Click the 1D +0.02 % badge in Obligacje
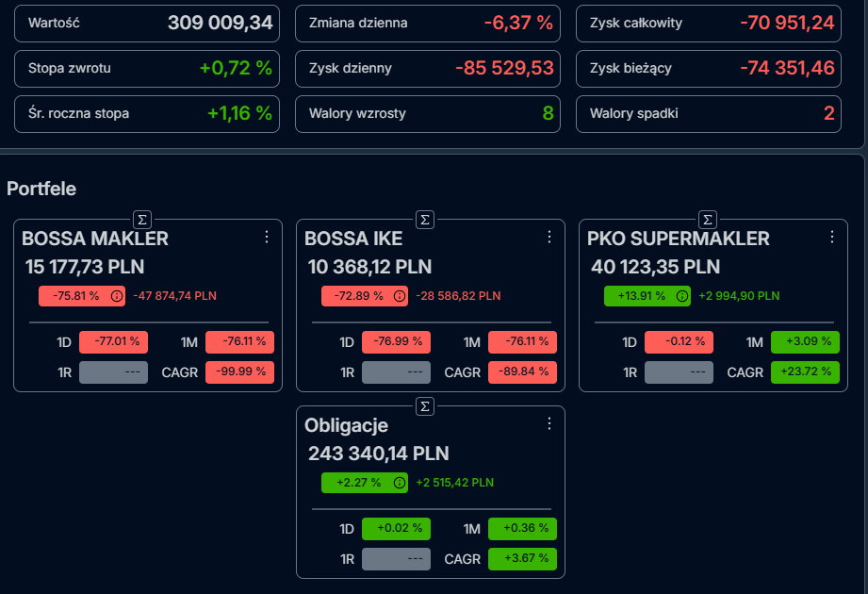 397,529
